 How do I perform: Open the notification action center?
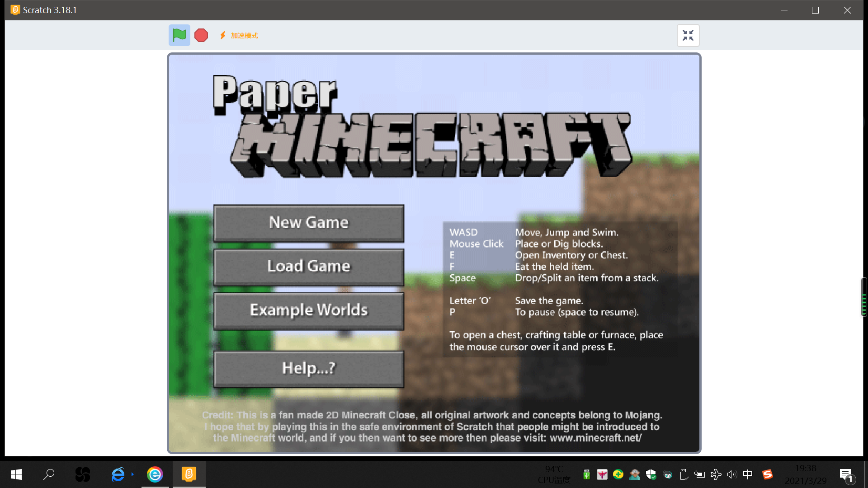point(847,475)
